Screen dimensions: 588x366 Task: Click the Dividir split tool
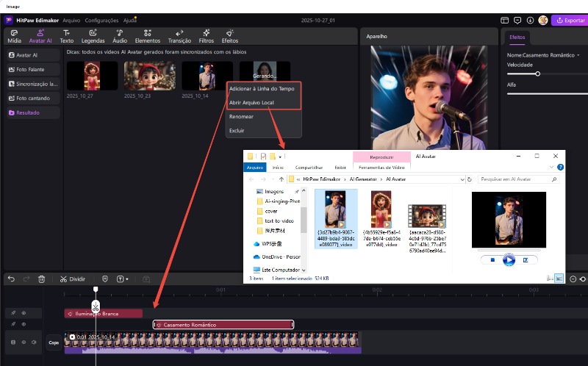pyautogui.click(x=73, y=279)
